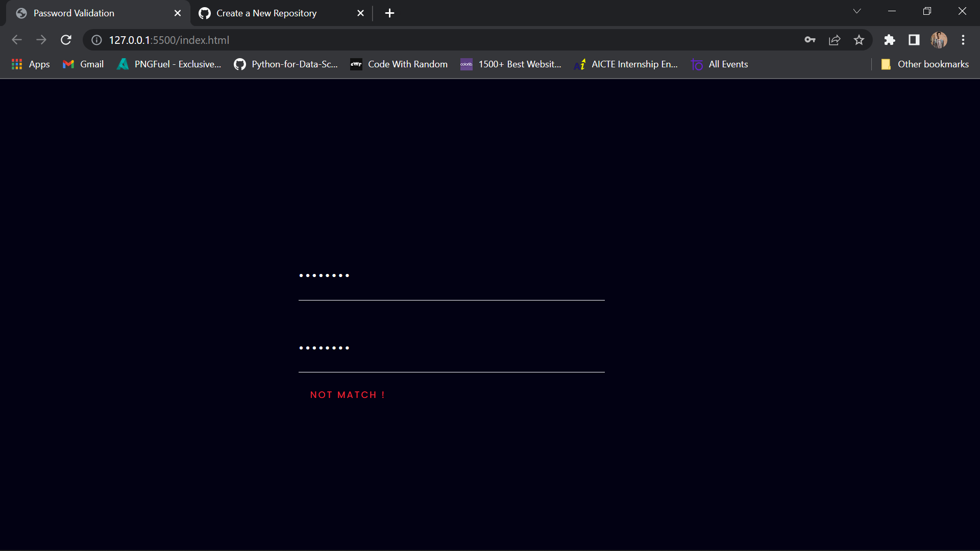Expand the tab search chevron
Screen dimensions: 980x551
pos(857,11)
